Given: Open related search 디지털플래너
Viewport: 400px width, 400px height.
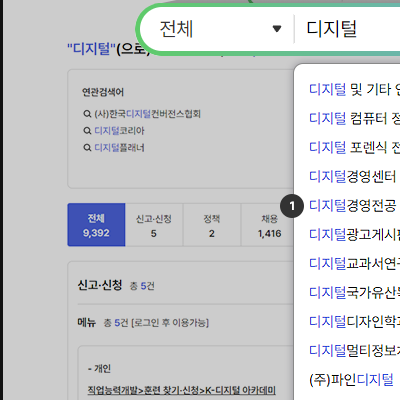Looking at the screenshot, I should (119, 148).
